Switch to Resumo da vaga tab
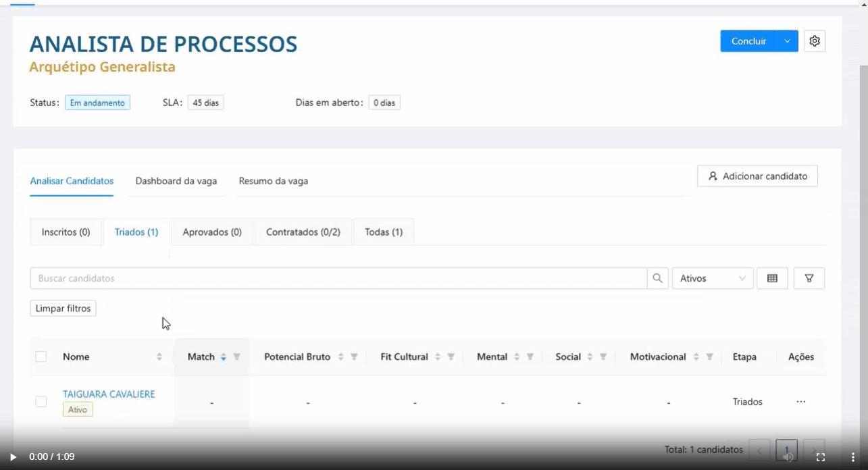Image resolution: width=868 pixels, height=470 pixels. tap(274, 181)
